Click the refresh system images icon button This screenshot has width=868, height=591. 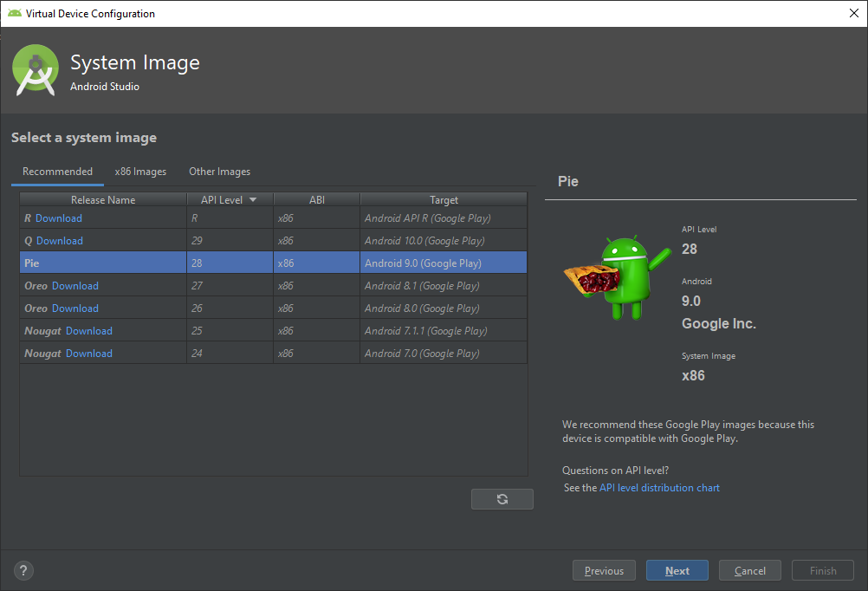(502, 499)
